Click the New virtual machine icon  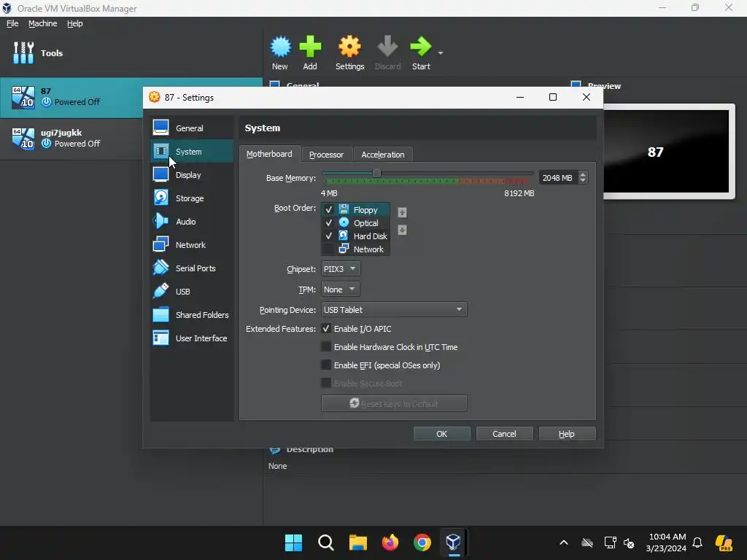(x=280, y=47)
